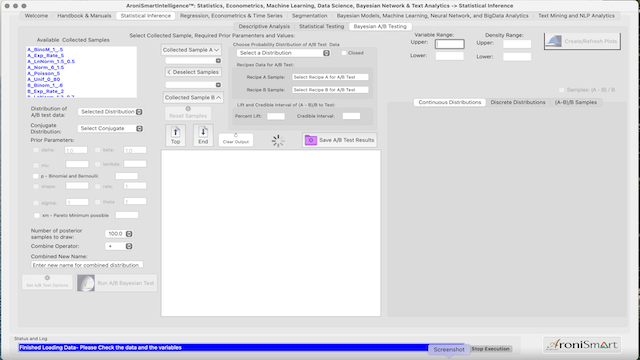Click the Variable Range Upper field
Image resolution: width=640 pixels, height=360 pixels.
(449, 44)
